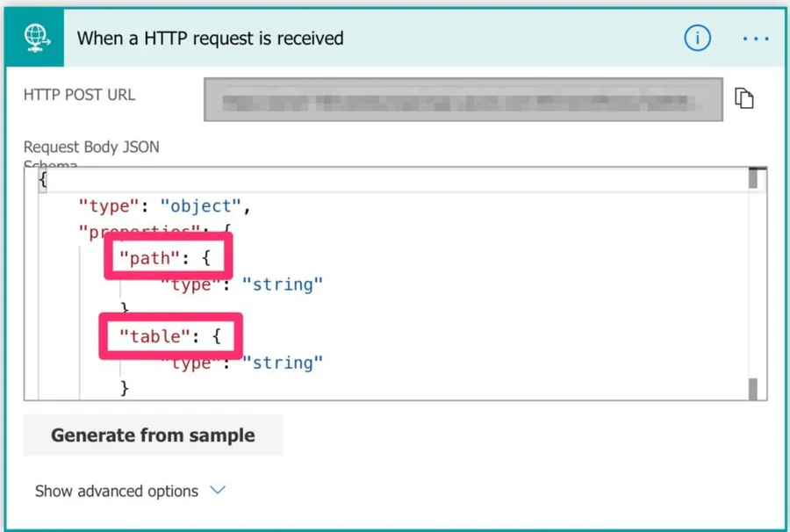Image resolution: width=790 pixels, height=532 pixels.
Task: Copy the HTTP POST URL with copy icon
Action: 744,98
